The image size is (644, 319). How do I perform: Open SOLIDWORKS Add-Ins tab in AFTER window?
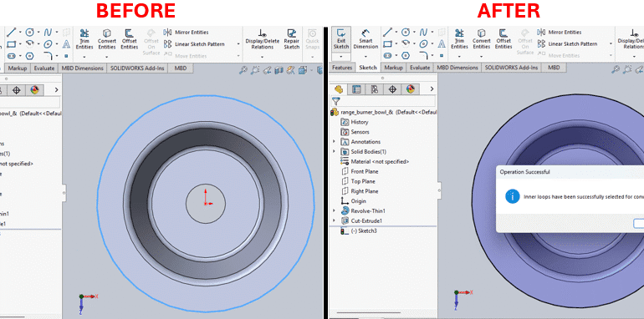pos(511,68)
